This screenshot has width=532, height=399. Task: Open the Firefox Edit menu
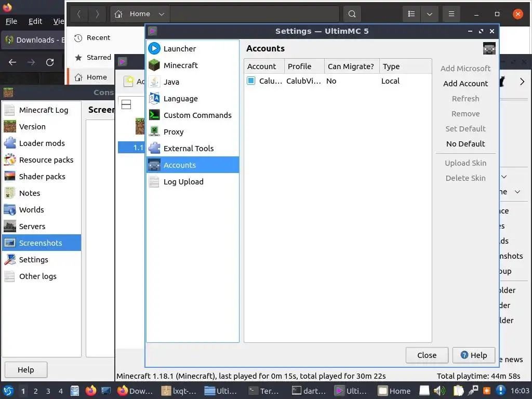pyautogui.click(x=35, y=21)
